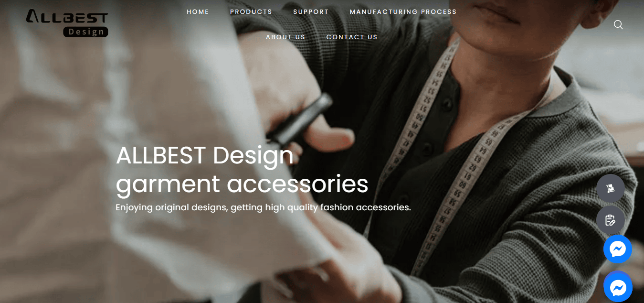
Task: Click the black Design badge under logo
Action: pyautogui.click(x=85, y=32)
